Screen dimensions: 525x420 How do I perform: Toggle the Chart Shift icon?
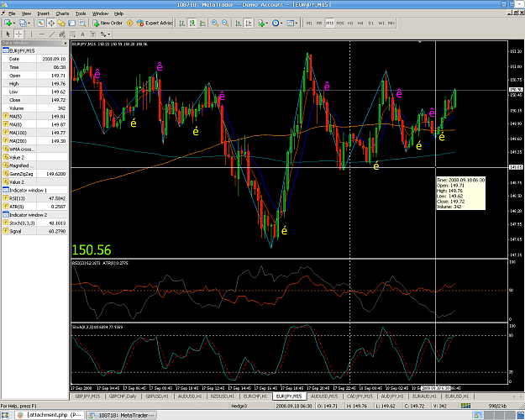pos(249,23)
